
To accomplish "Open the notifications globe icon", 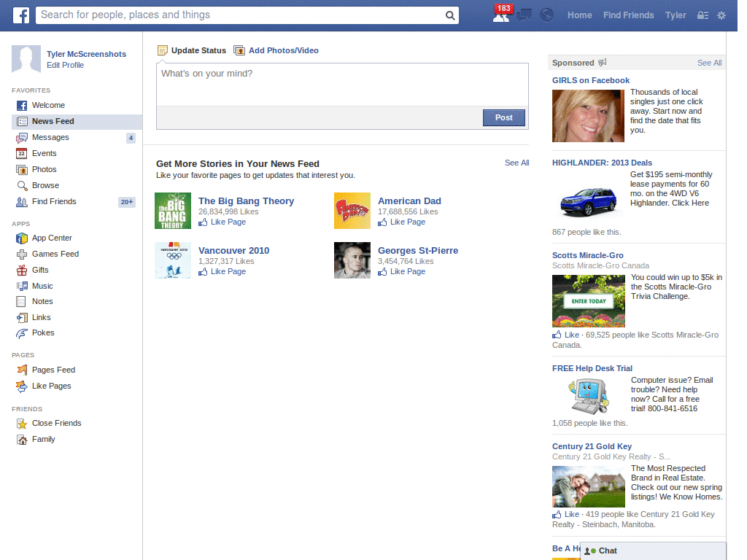I will [546, 15].
